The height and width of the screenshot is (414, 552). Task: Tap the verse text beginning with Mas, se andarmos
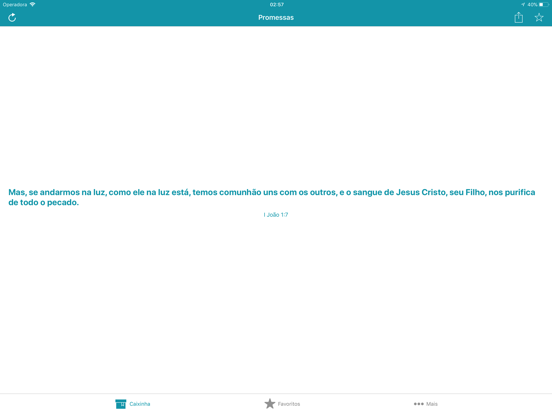pos(272,197)
